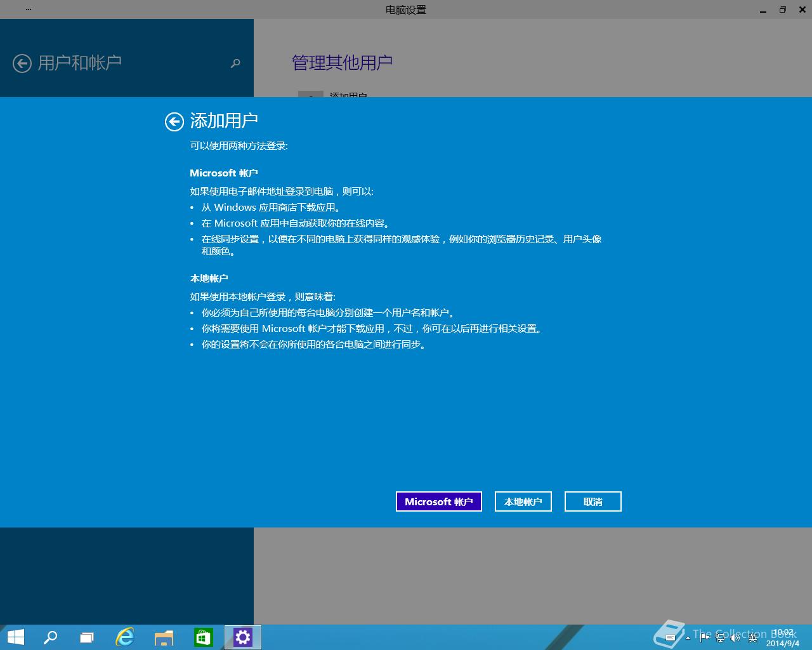Screen dimensions: 812x650
Task: Click bullet 在 Microsoft 应用中自动获取你的在线内容。
Action: tap(296, 223)
